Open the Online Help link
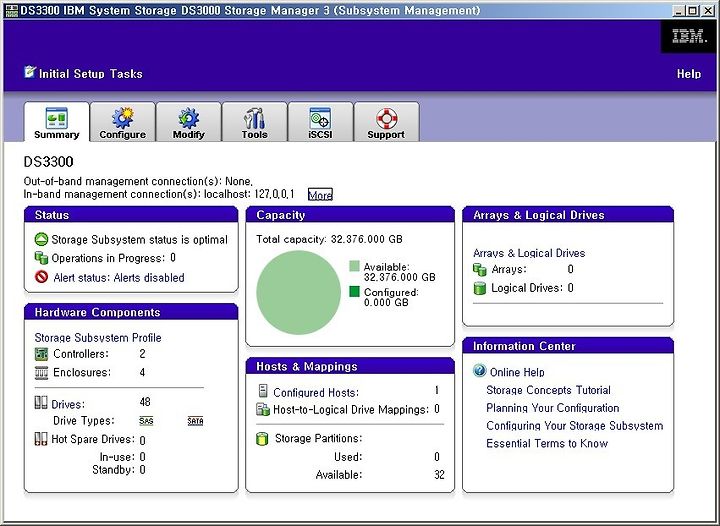Viewport: 720px width, 526px height. click(x=517, y=372)
